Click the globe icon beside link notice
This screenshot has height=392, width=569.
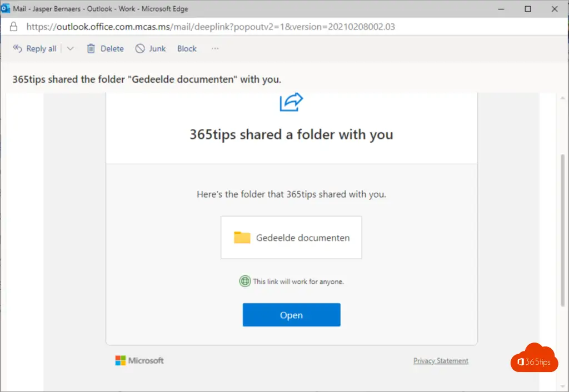click(244, 282)
